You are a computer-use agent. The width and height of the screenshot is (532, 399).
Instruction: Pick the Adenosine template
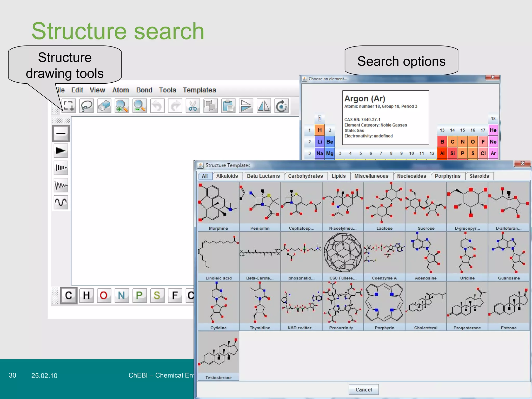coord(426,256)
